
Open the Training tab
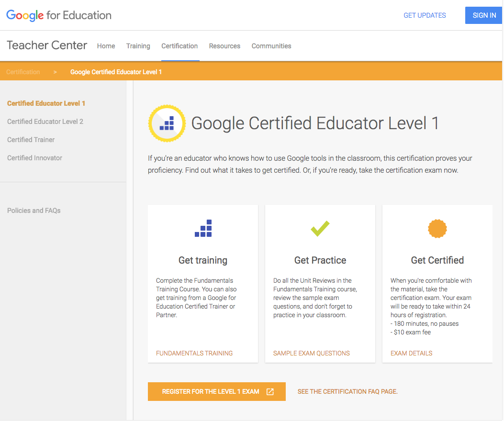click(x=138, y=46)
